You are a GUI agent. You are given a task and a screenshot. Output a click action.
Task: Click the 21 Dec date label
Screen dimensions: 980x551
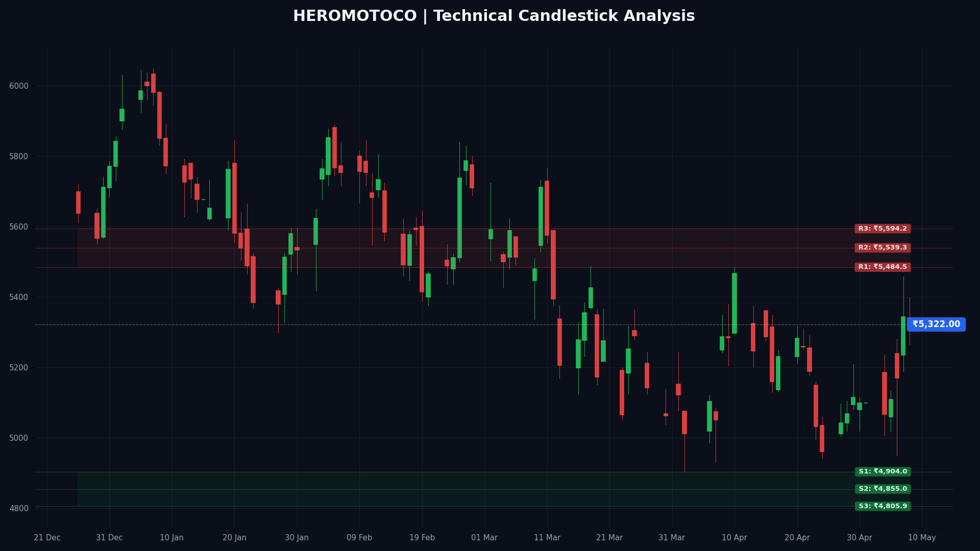[x=47, y=538]
